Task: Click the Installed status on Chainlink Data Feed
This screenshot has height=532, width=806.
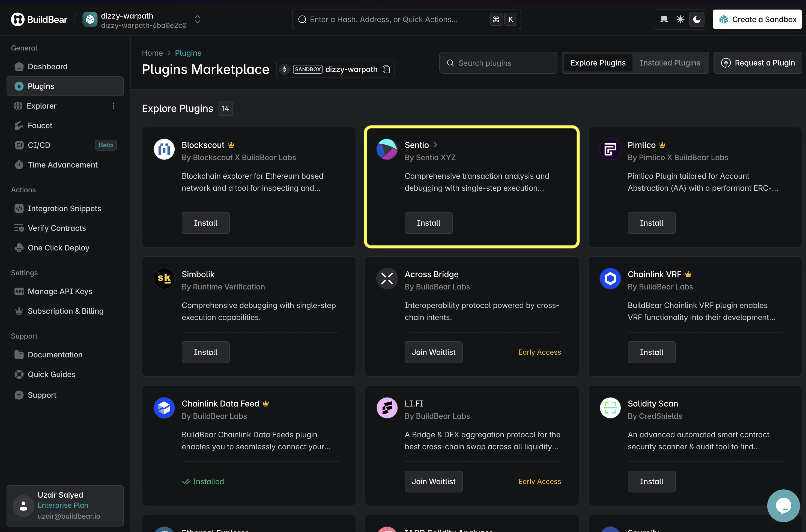Action: point(203,482)
